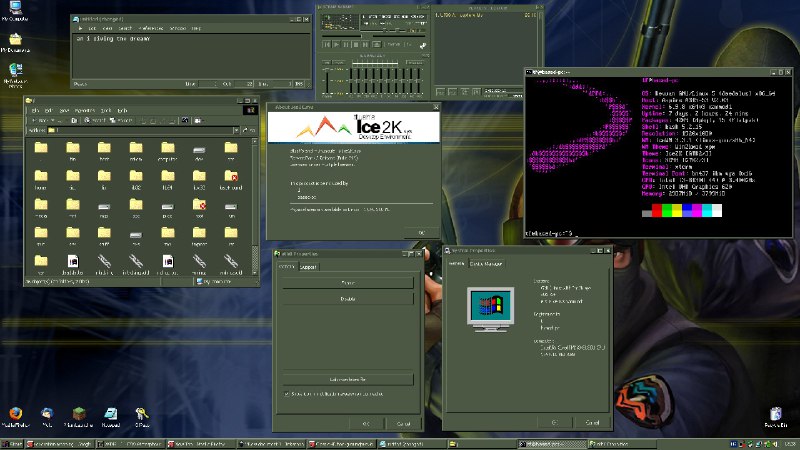The height and width of the screenshot is (450, 800).
Task: Stop playback in the media player
Action: [356, 45]
